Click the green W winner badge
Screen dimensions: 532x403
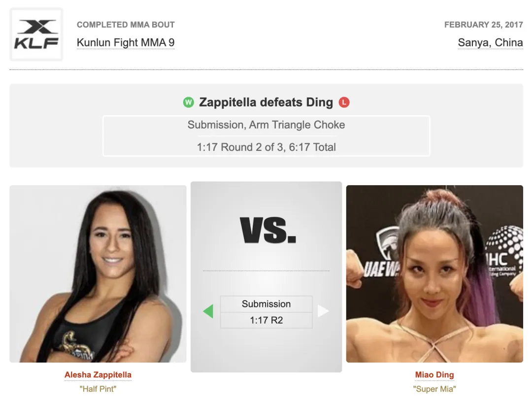coord(188,102)
